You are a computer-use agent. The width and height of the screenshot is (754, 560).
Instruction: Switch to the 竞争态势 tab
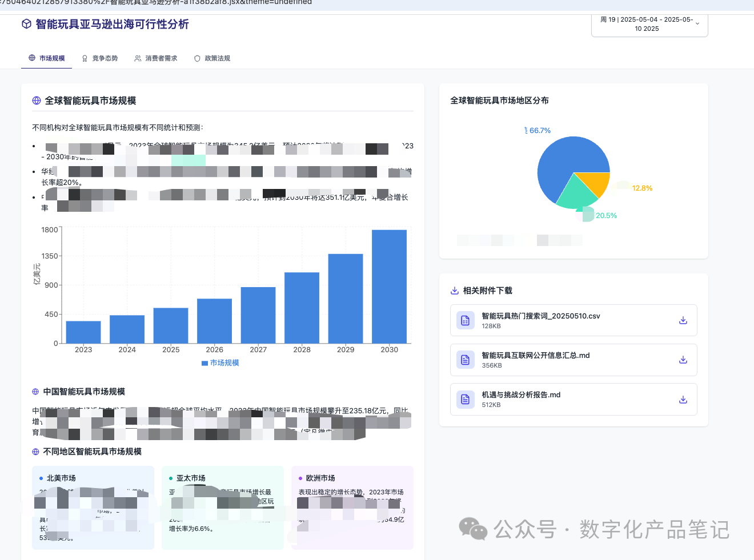point(99,58)
